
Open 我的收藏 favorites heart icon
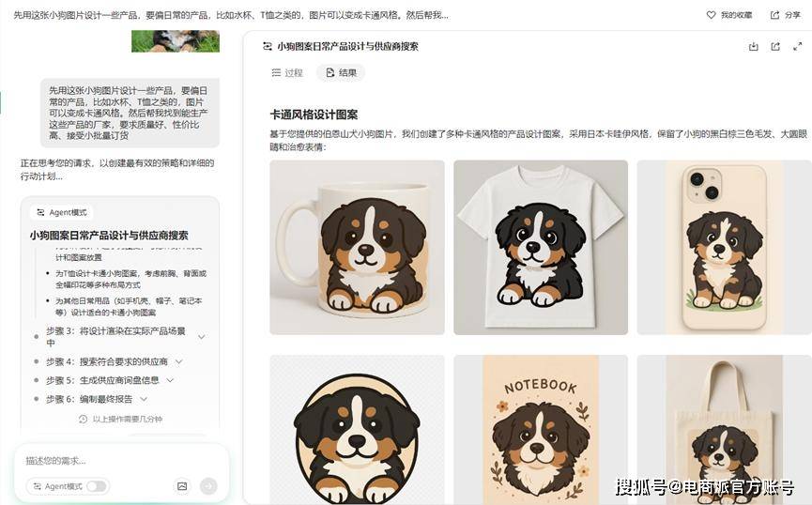711,15
